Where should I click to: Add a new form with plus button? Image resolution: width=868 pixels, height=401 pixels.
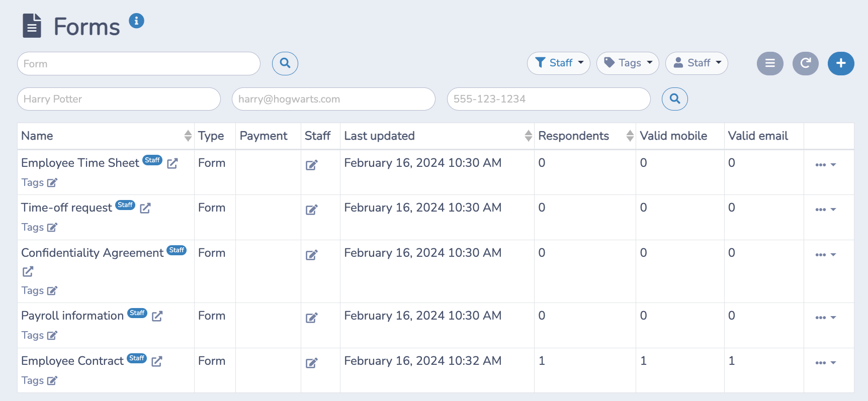pos(841,63)
